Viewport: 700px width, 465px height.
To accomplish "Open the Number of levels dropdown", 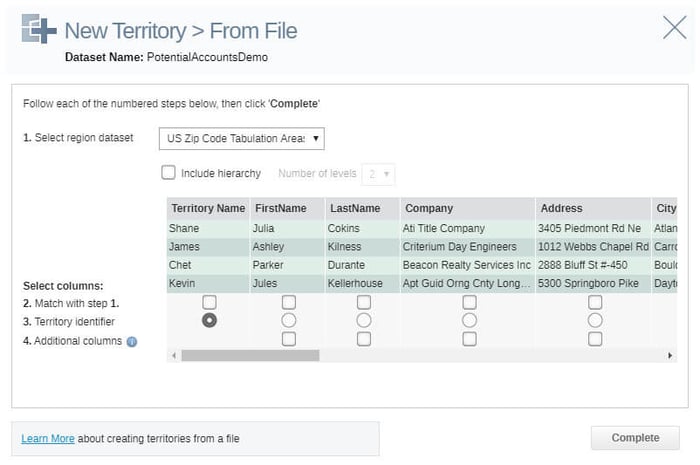I will coord(379,173).
